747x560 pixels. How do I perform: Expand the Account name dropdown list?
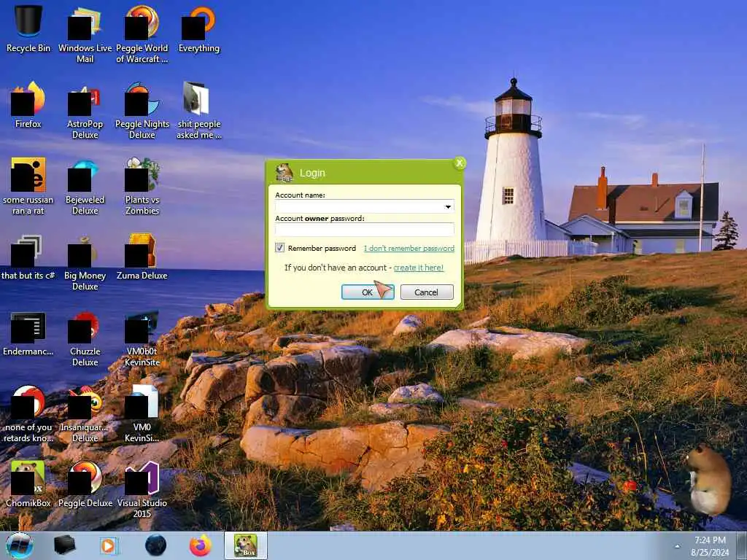pos(448,206)
